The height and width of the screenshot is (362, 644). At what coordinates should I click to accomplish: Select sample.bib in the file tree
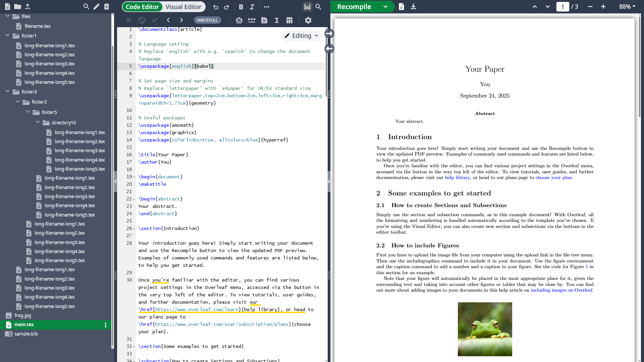(x=26, y=334)
